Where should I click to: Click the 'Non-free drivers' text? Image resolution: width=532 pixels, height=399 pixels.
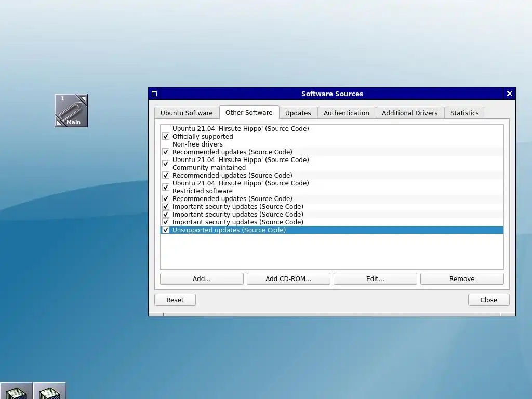click(x=197, y=144)
